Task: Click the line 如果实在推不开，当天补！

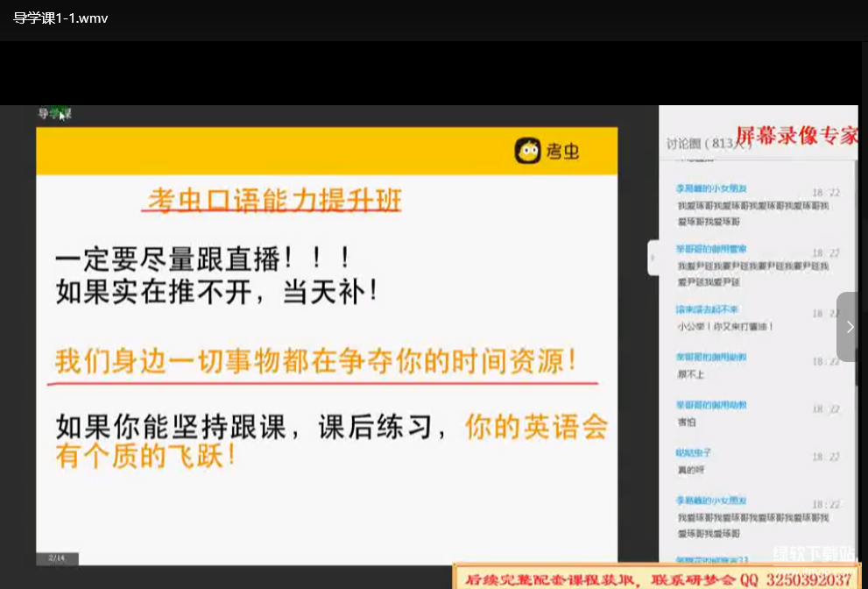Action: pos(217,292)
